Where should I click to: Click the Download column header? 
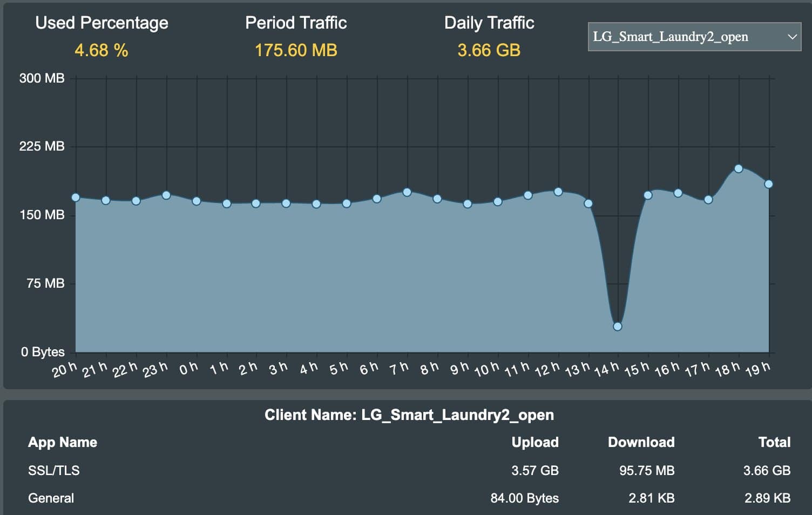point(641,442)
